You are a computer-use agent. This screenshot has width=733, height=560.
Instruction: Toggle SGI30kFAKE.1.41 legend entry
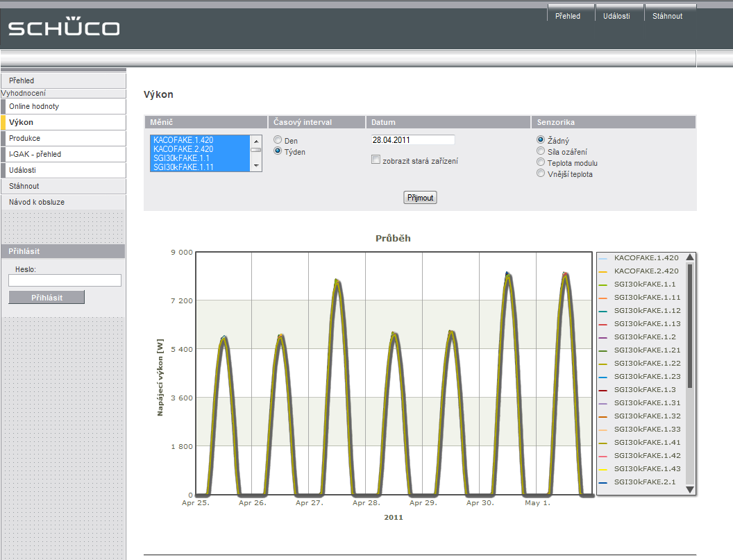(x=639, y=442)
